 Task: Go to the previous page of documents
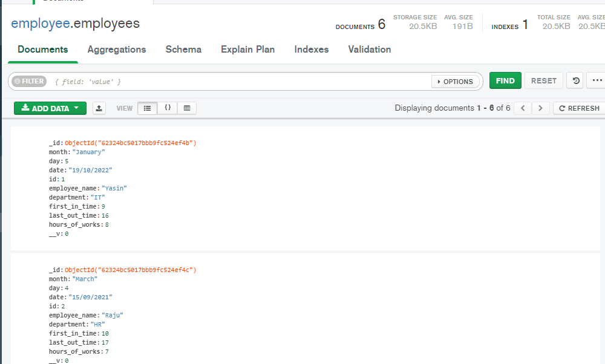522,108
